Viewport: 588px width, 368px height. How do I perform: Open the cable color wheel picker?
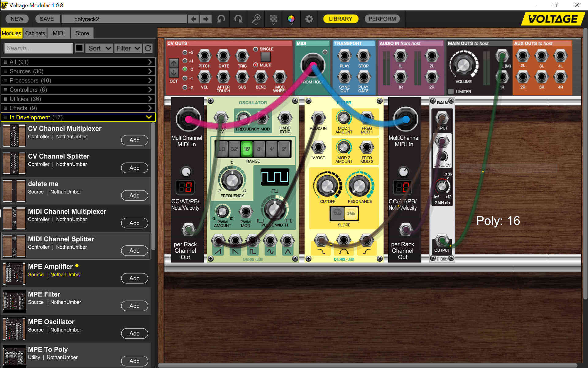(x=291, y=19)
